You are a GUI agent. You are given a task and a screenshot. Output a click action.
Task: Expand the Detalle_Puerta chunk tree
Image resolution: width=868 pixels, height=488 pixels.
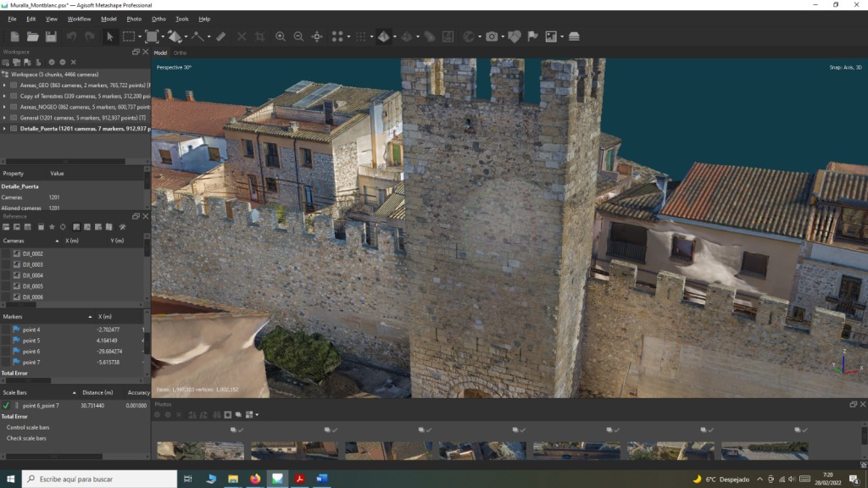click(x=4, y=129)
